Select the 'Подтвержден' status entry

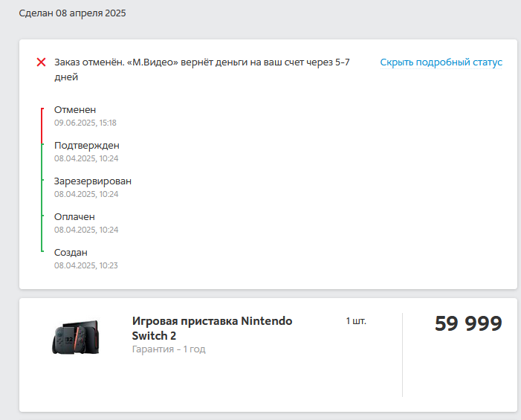pos(87,146)
